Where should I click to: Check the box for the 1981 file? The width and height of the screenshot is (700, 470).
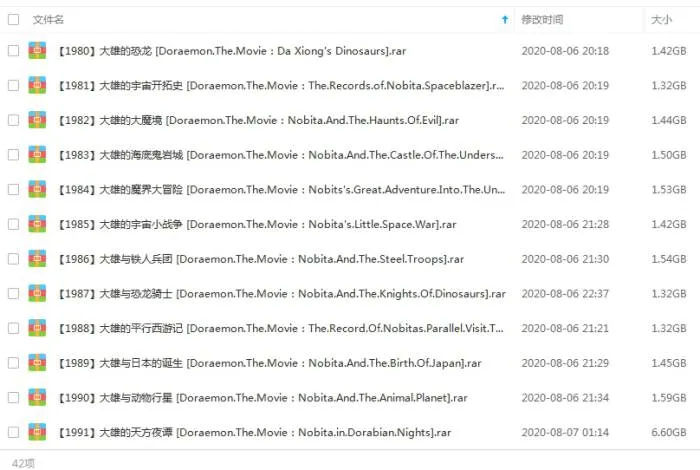click(13, 85)
